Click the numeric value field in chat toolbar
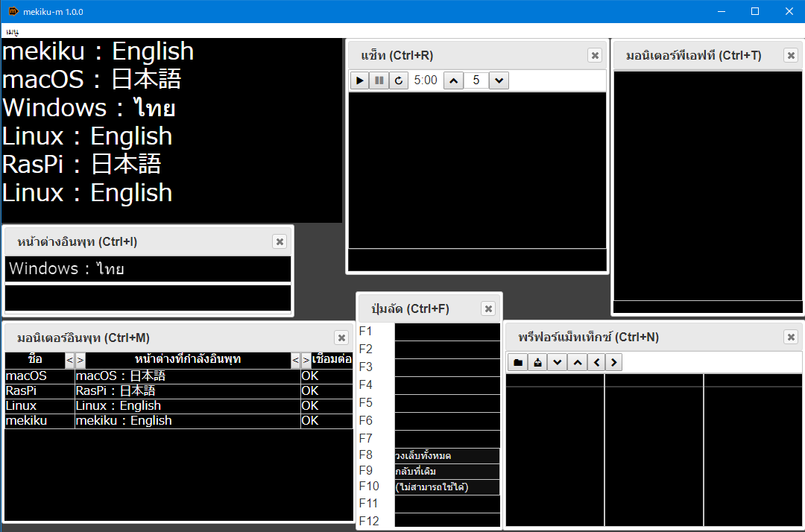Image resolution: width=805 pixels, height=532 pixels. pyautogui.click(x=476, y=80)
